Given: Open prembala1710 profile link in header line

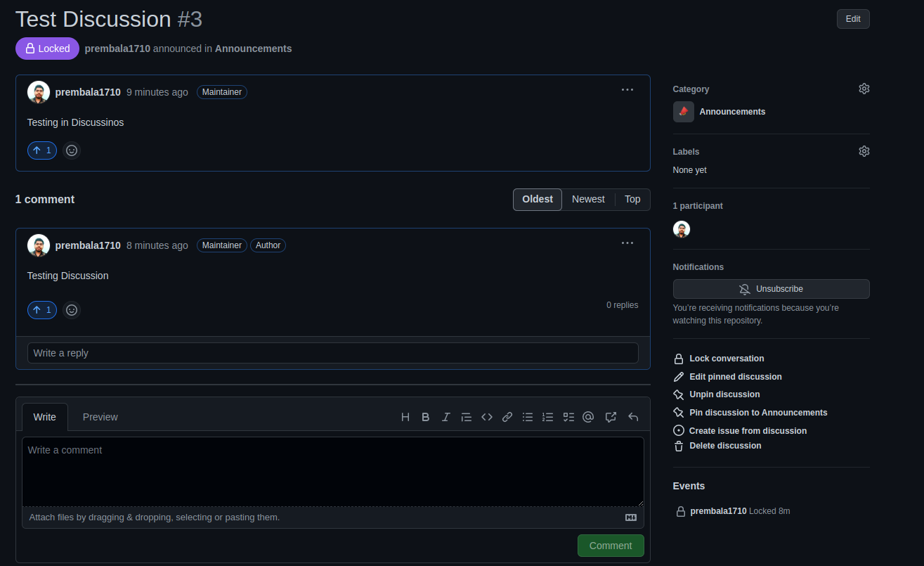Looking at the screenshot, I should [117, 49].
